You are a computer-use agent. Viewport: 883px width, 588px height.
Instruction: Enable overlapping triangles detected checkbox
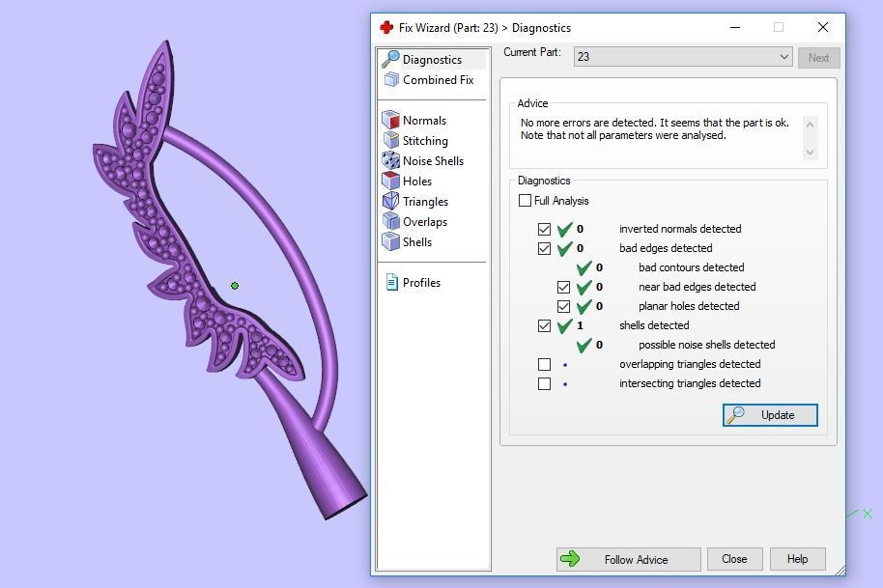coord(544,364)
